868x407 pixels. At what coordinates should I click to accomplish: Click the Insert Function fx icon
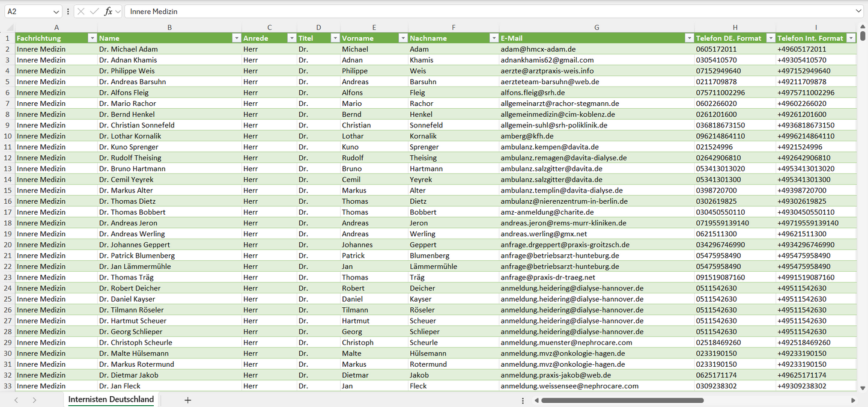(108, 11)
